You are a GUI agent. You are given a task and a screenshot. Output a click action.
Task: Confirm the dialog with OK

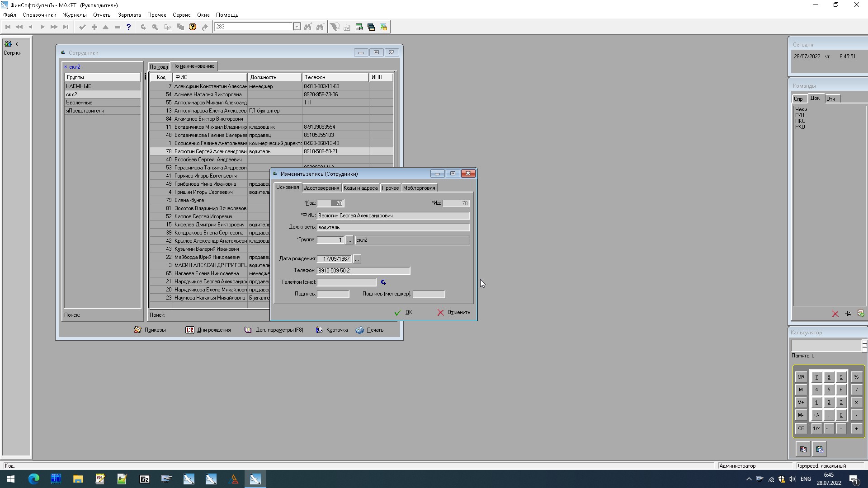click(403, 313)
